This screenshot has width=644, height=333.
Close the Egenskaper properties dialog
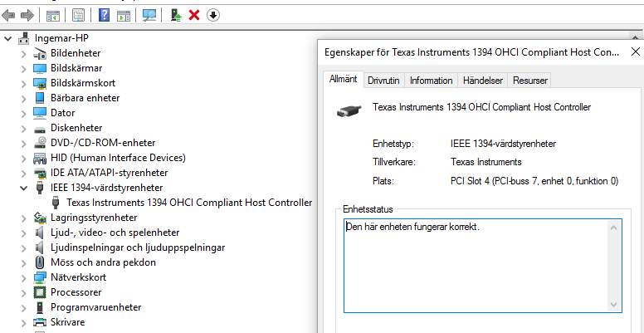(x=635, y=51)
